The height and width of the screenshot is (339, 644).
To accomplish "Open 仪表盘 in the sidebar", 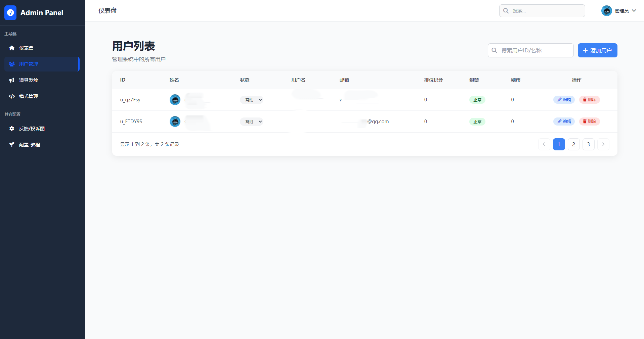I will (42, 48).
